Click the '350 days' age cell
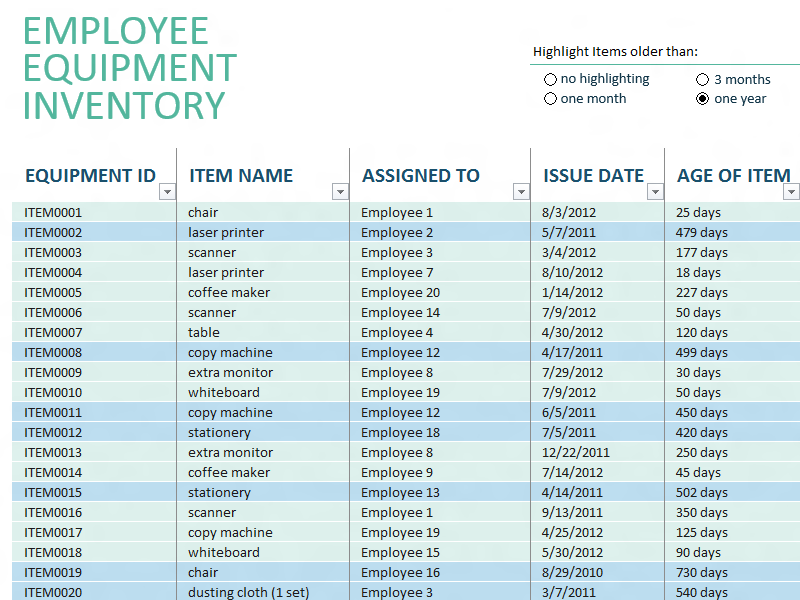This screenshot has height=600, width=800. (x=733, y=512)
